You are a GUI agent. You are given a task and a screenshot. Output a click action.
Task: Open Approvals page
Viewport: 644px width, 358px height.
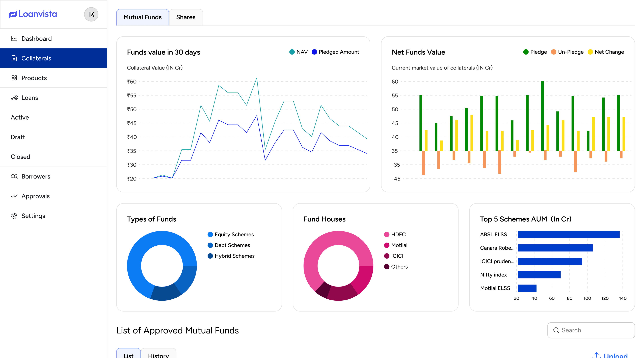point(53,196)
